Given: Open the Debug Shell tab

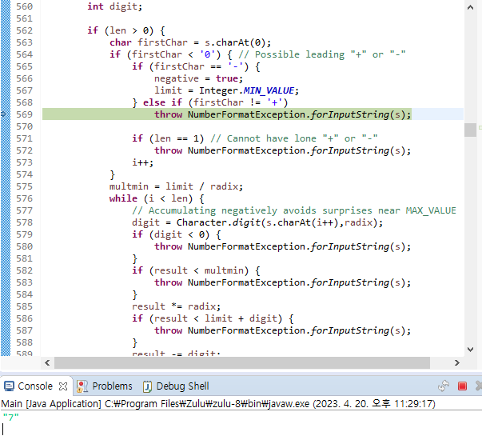Looking at the screenshot, I should (x=182, y=386).
